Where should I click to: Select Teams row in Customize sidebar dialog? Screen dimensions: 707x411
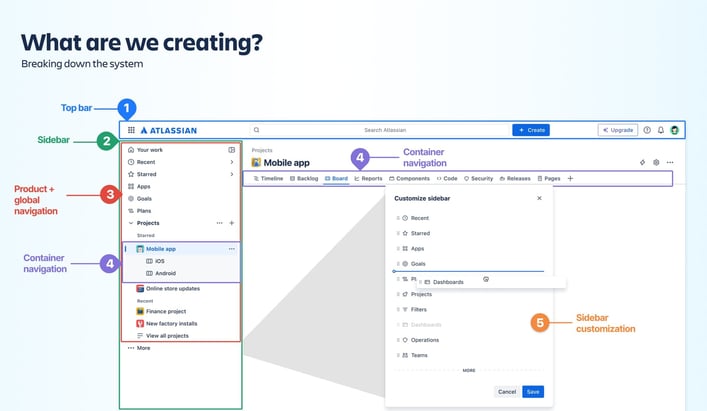click(x=468, y=355)
